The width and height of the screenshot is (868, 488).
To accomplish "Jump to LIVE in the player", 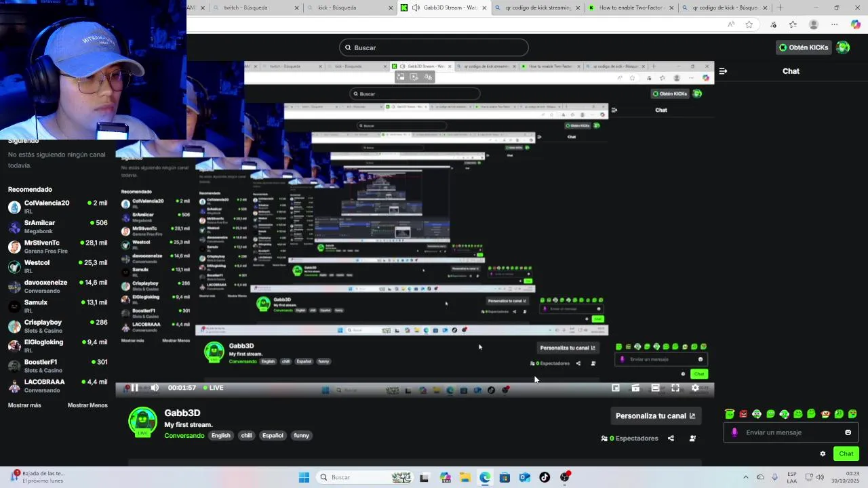I will 213,388.
